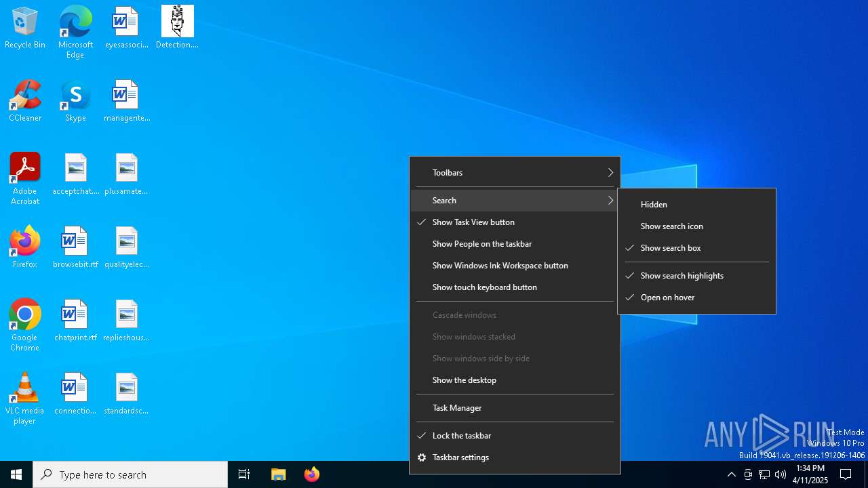Open the Windows Start menu

[16, 474]
